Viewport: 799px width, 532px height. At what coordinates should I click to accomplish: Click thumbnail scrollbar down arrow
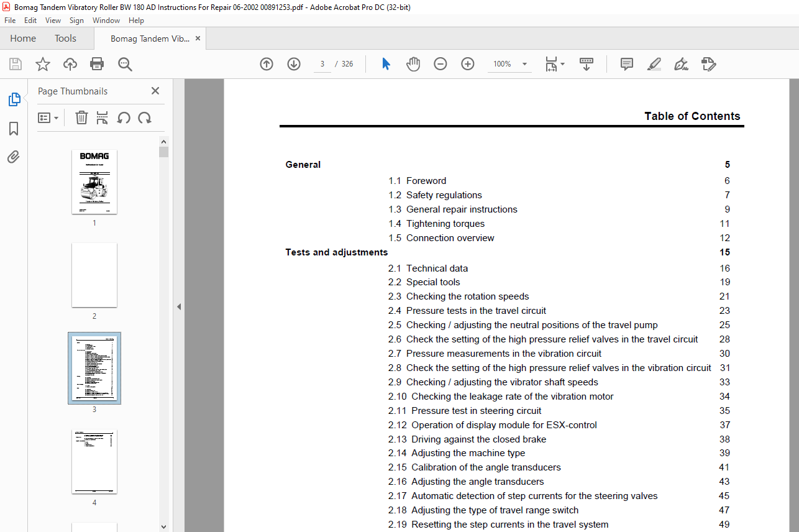coord(164,526)
